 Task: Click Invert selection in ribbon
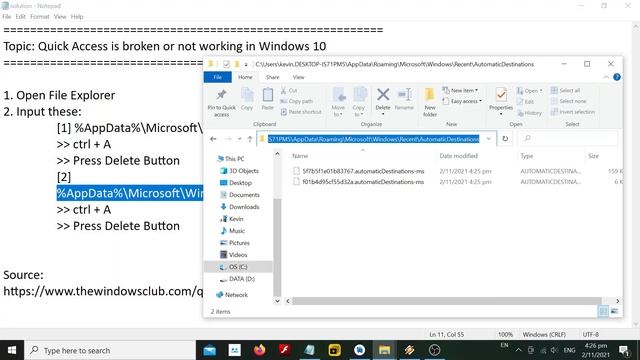pyautogui.click(x=573, y=112)
